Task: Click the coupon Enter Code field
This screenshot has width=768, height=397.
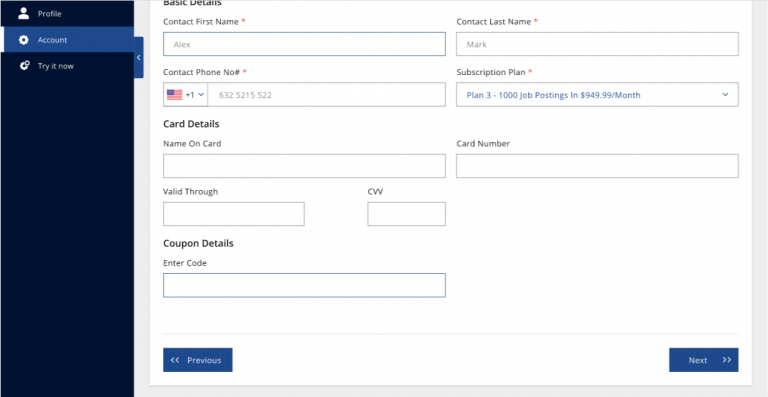Action: click(304, 285)
